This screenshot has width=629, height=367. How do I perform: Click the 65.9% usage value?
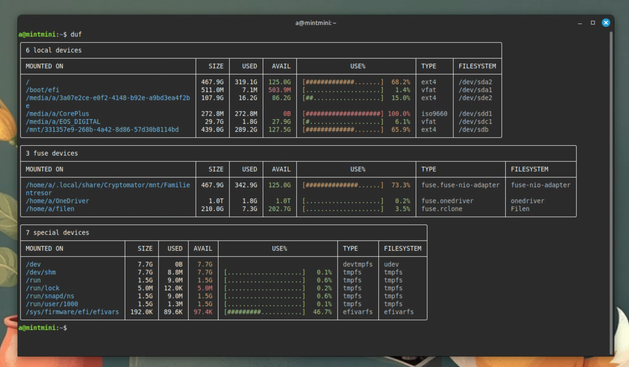click(x=401, y=130)
